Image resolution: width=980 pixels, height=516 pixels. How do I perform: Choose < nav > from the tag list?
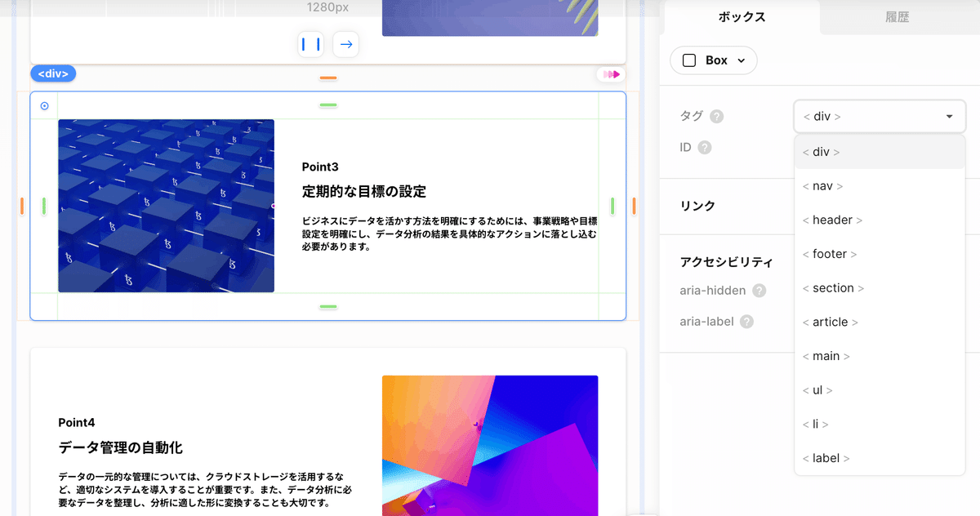pyautogui.click(x=880, y=186)
